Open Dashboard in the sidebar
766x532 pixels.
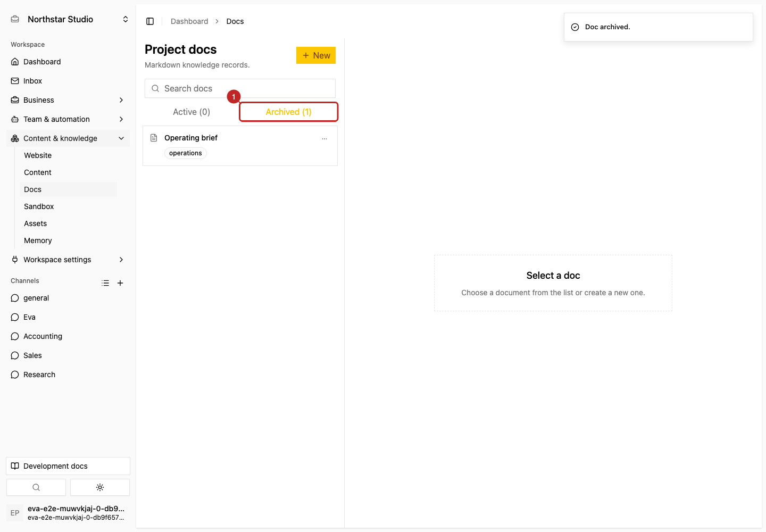(x=68, y=62)
